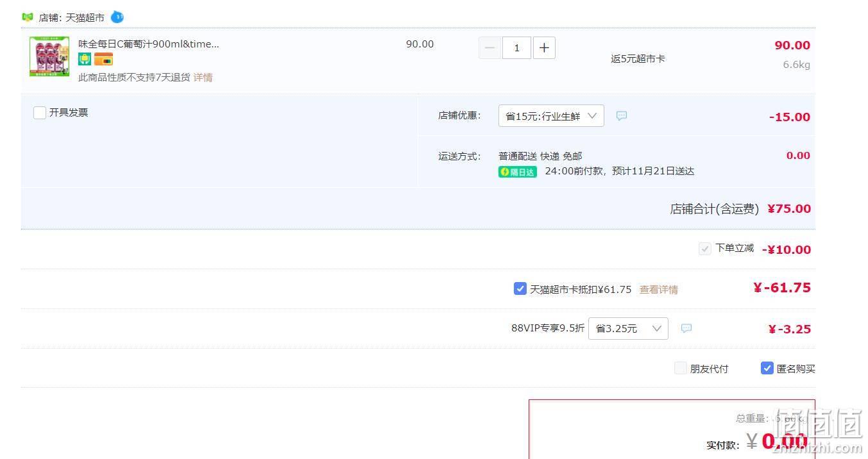
Task: Click the 6.6kg item weight text
Action: [796, 65]
